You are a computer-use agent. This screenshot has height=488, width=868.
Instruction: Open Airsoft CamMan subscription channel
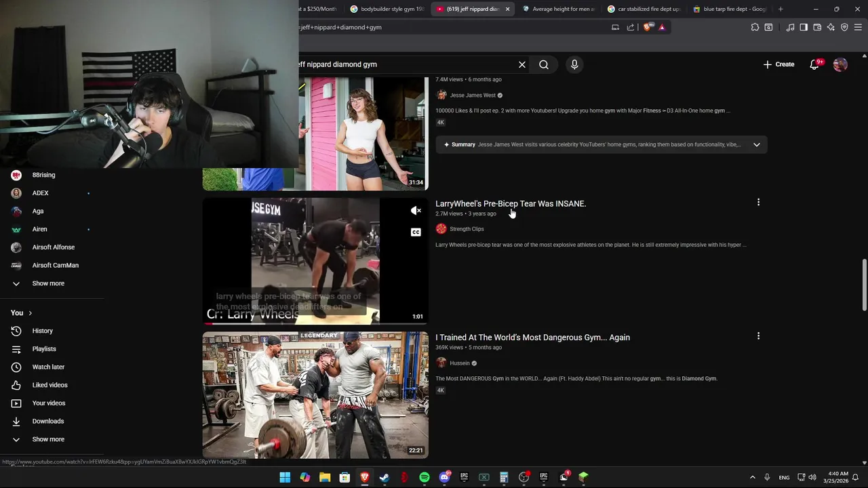(55, 265)
